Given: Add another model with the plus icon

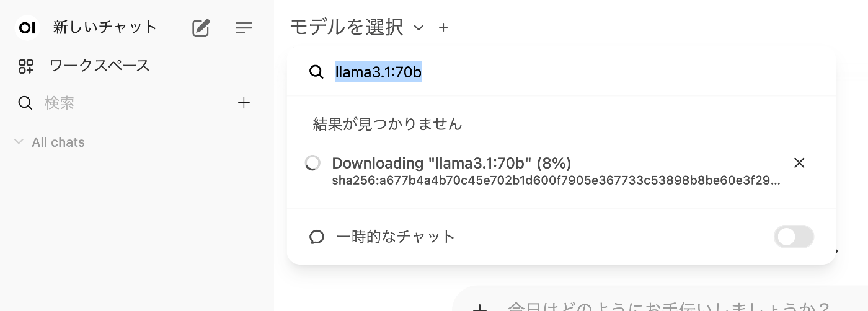Looking at the screenshot, I should [443, 28].
